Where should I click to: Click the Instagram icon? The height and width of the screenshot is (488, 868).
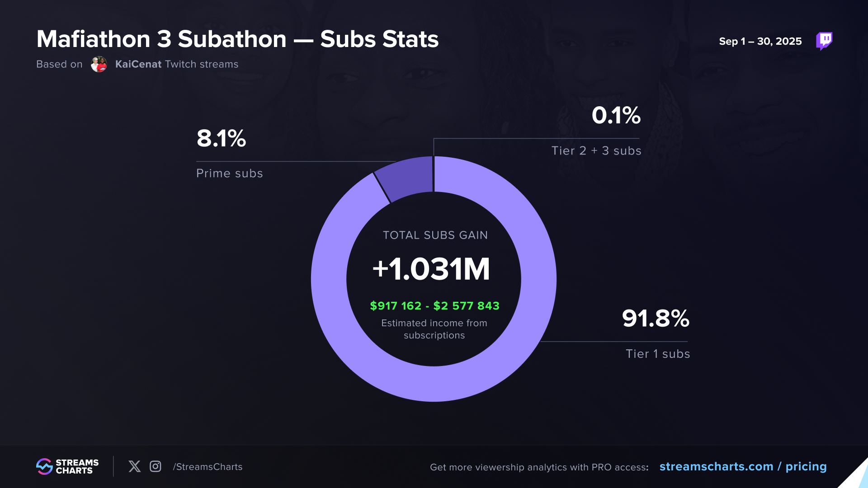155,466
